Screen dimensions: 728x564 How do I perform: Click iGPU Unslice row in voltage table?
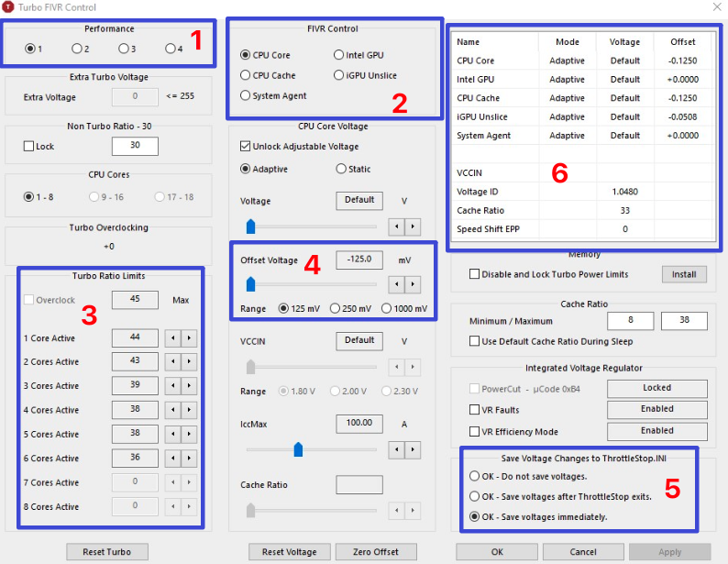click(x=583, y=117)
